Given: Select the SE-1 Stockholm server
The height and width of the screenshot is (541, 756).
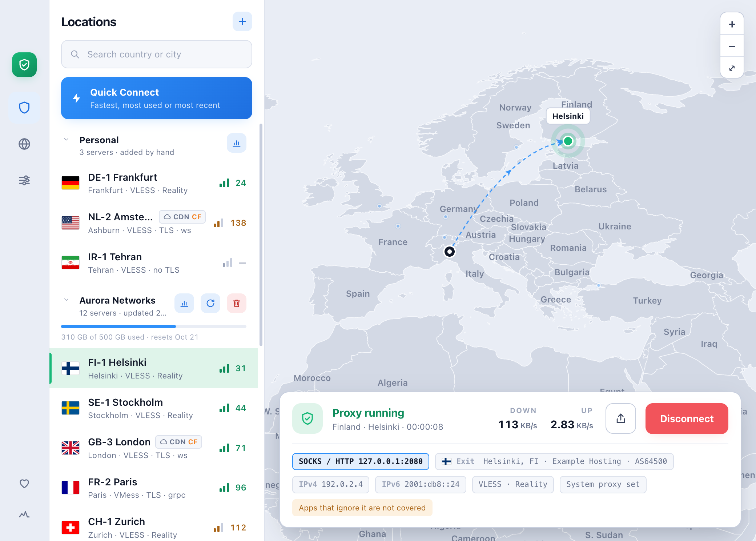Looking at the screenshot, I should [154, 408].
